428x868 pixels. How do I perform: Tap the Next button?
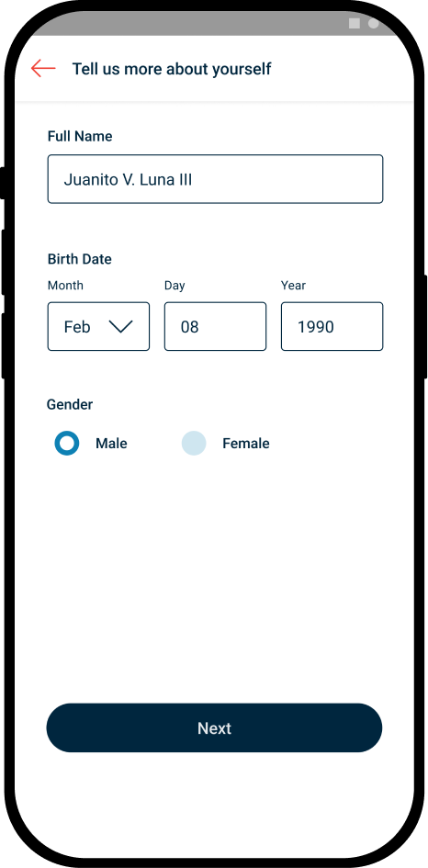click(214, 728)
